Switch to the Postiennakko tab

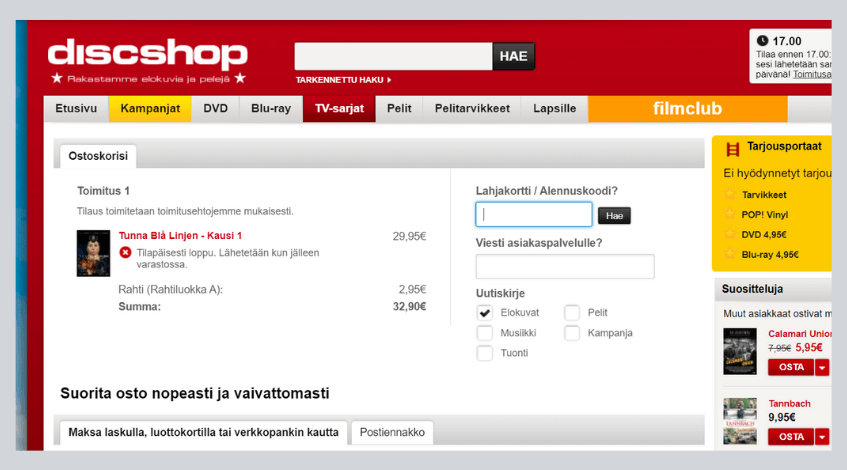click(392, 433)
